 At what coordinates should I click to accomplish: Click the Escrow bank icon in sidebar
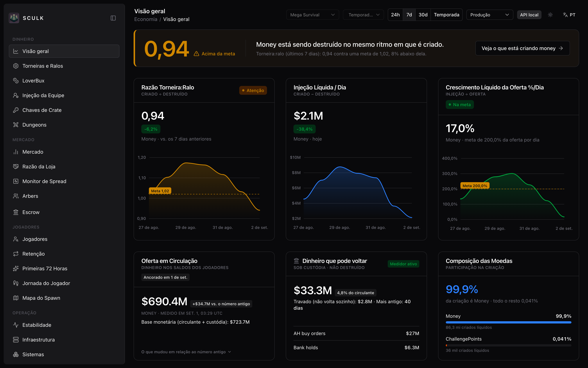[x=16, y=212]
